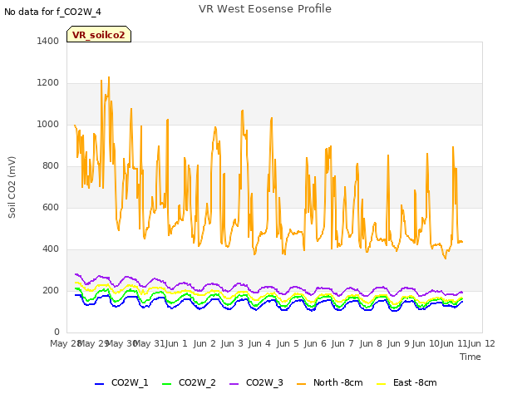Click the VR_soilco2 label box
Viewport: 532px width, 399px height.
[x=99, y=34]
